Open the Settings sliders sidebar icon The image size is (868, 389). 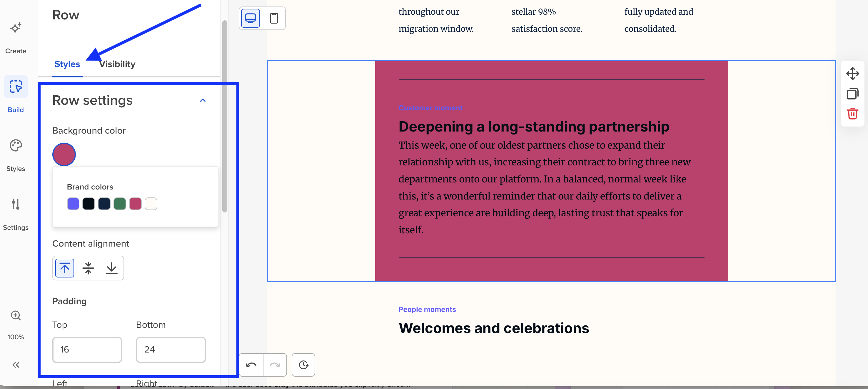[16, 204]
